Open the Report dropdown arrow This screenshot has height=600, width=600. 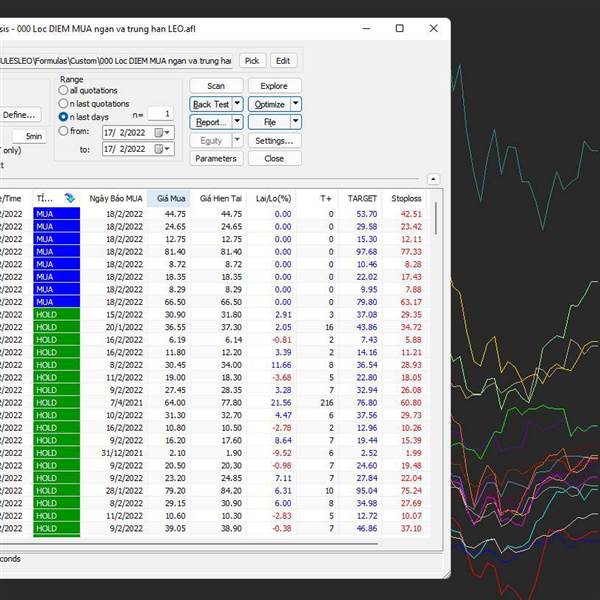[x=237, y=121]
